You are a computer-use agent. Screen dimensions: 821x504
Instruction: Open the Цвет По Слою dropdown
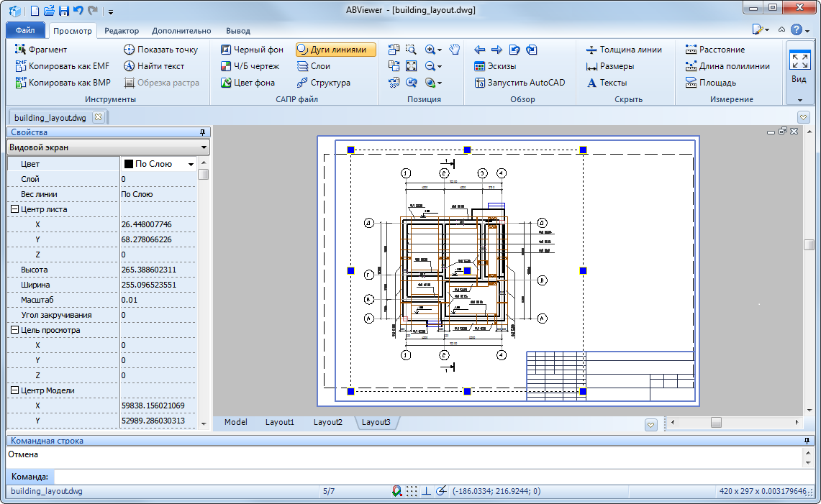(x=191, y=164)
